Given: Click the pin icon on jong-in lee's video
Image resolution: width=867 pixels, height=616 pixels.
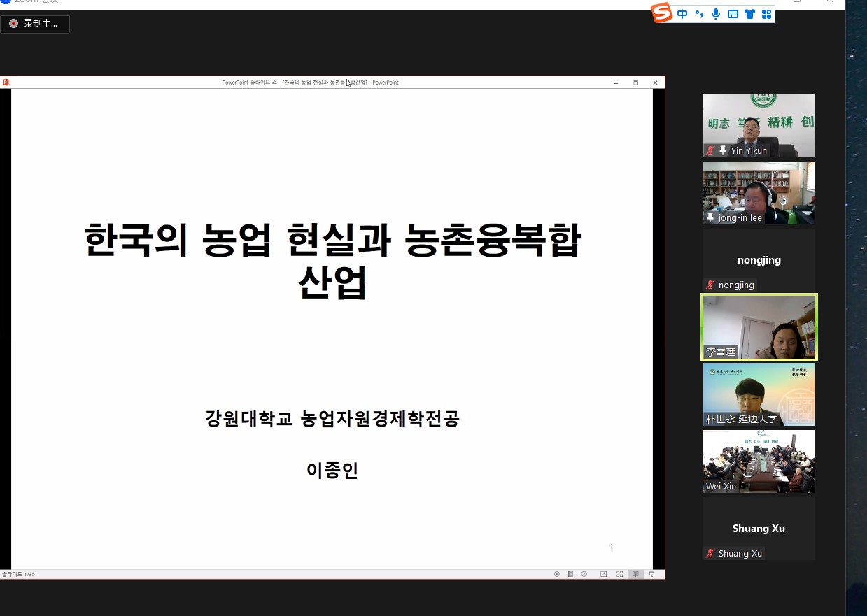Looking at the screenshot, I should 711,217.
